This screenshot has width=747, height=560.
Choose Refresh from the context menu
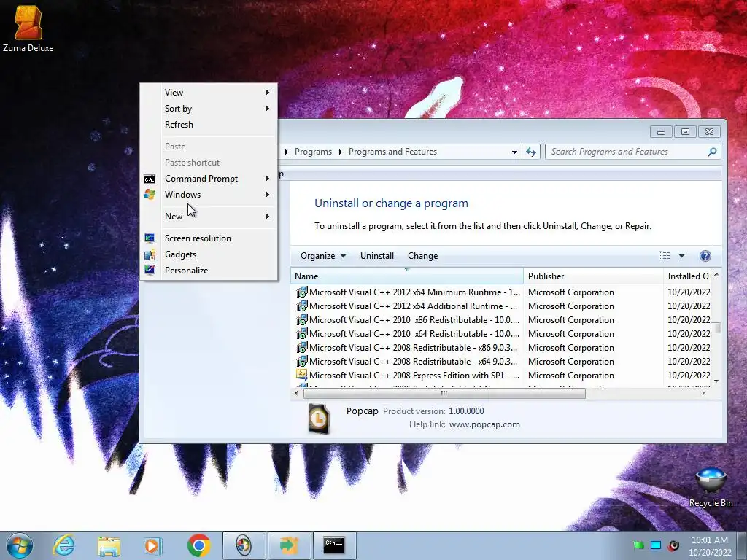[x=209, y=125]
